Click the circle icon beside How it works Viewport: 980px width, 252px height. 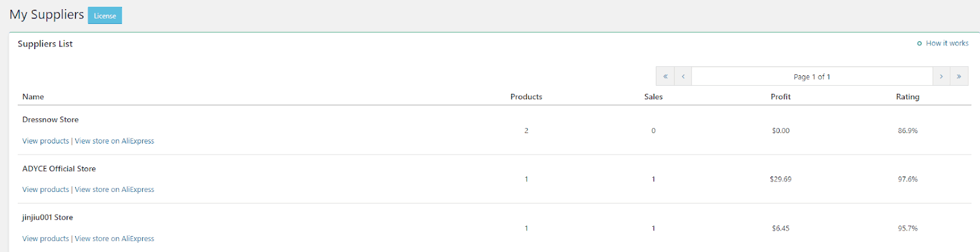919,44
